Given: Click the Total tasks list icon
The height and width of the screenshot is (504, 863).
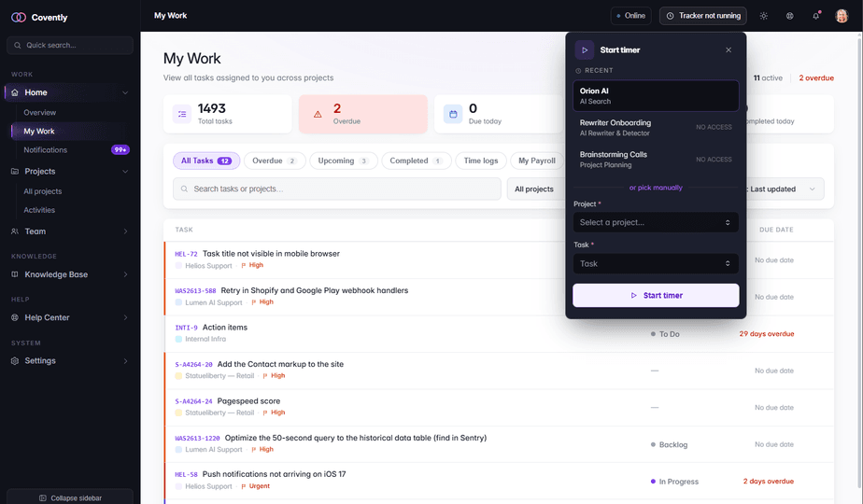Looking at the screenshot, I should [x=181, y=114].
